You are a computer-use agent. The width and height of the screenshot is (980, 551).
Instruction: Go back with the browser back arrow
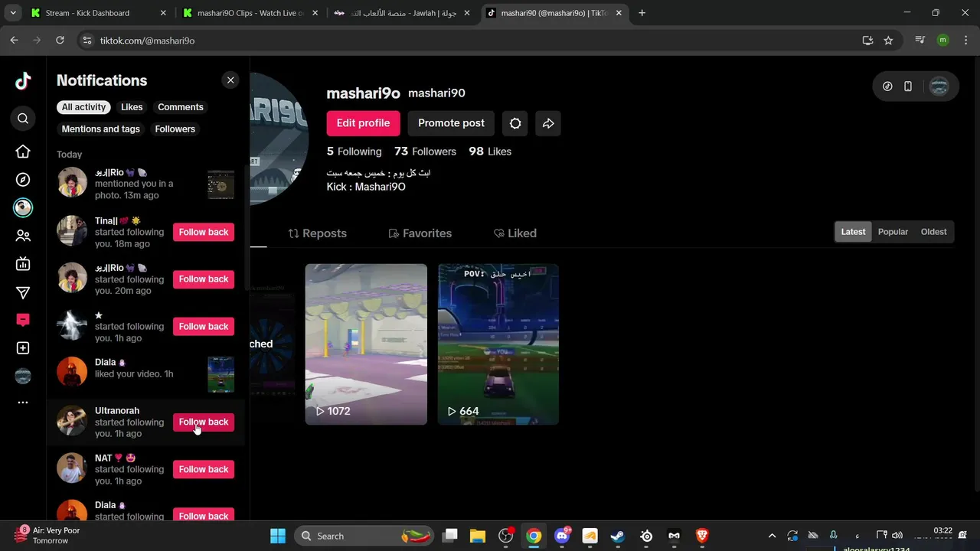(x=14, y=41)
